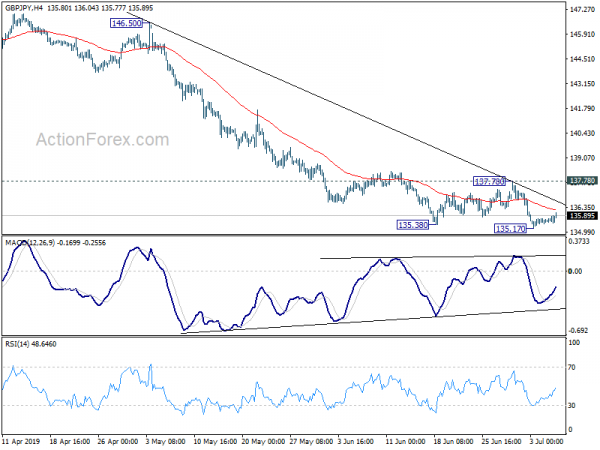Viewport: 600px width, 450px height.
Task: Click the 140.430 price axis value
Action: coord(582,133)
